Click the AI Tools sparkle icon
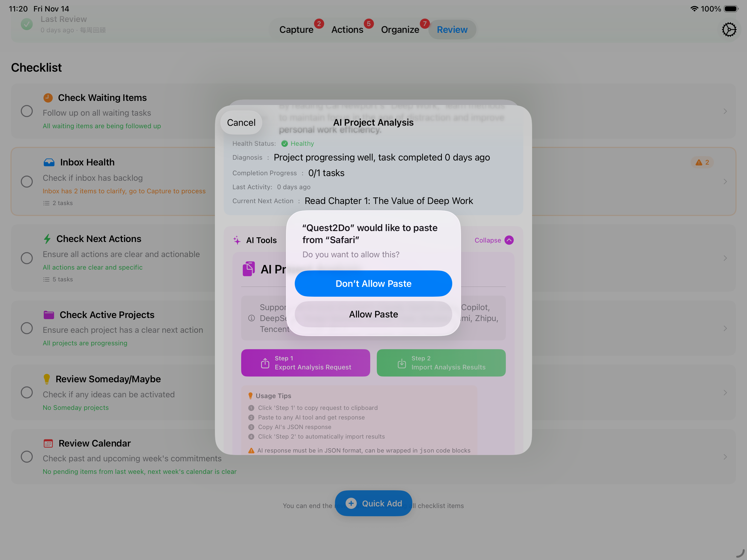 coord(237,240)
